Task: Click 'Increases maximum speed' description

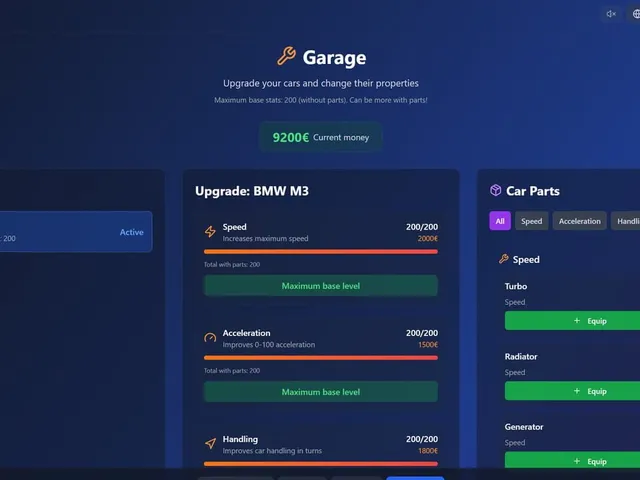Action: [265, 238]
